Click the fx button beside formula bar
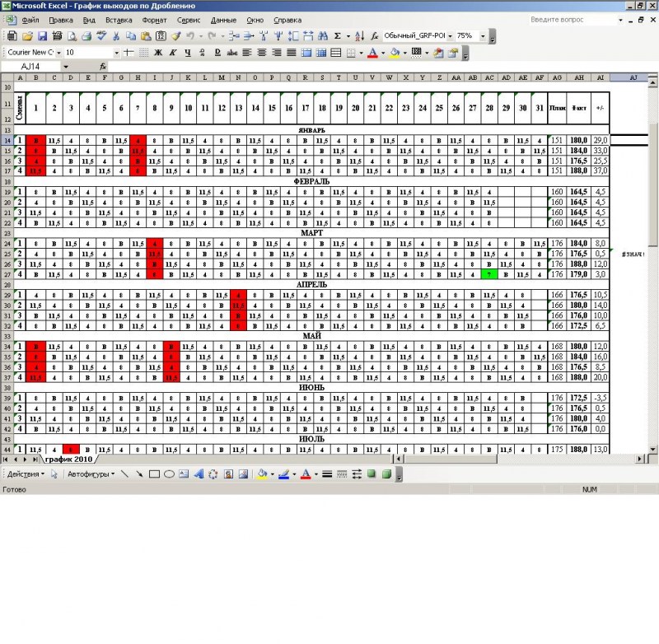 click(x=103, y=67)
